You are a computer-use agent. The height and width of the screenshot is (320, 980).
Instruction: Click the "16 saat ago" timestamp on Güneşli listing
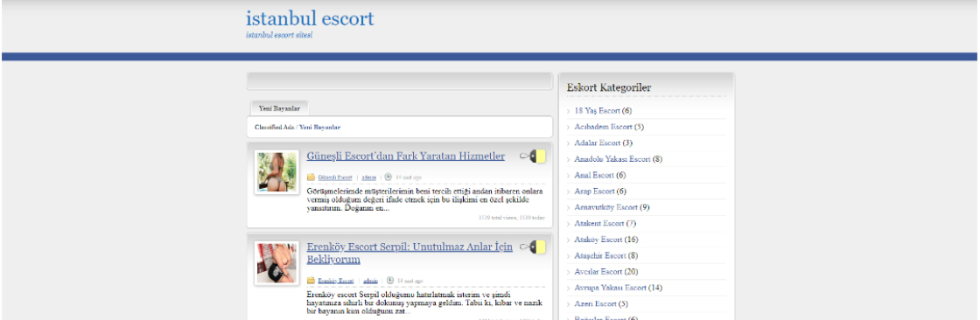point(408,177)
